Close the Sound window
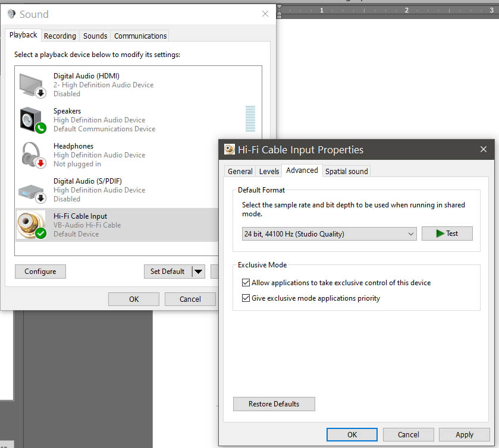The image size is (499, 448). pyautogui.click(x=265, y=14)
